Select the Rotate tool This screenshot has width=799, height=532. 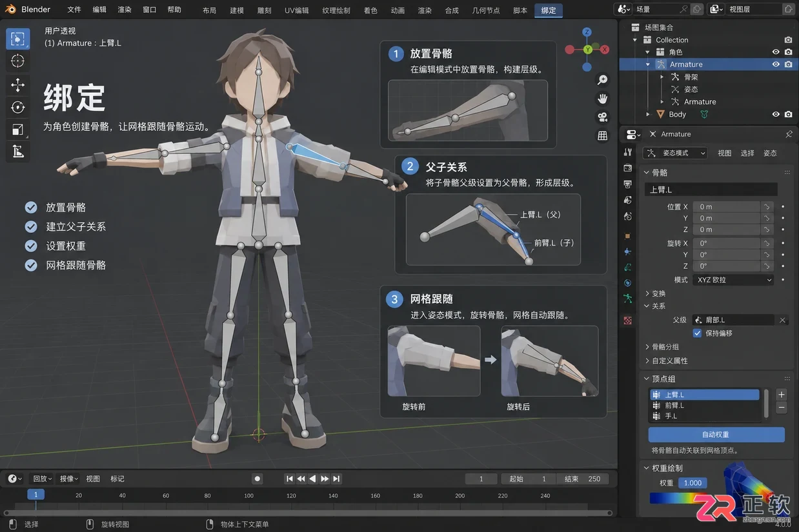click(x=18, y=107)
